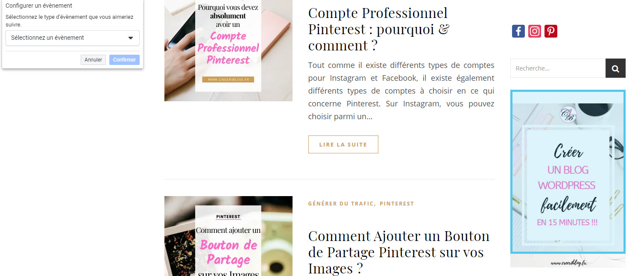Open the Pinterest social icon
Screen dimensions: 644x276
(x=551, y=31)
